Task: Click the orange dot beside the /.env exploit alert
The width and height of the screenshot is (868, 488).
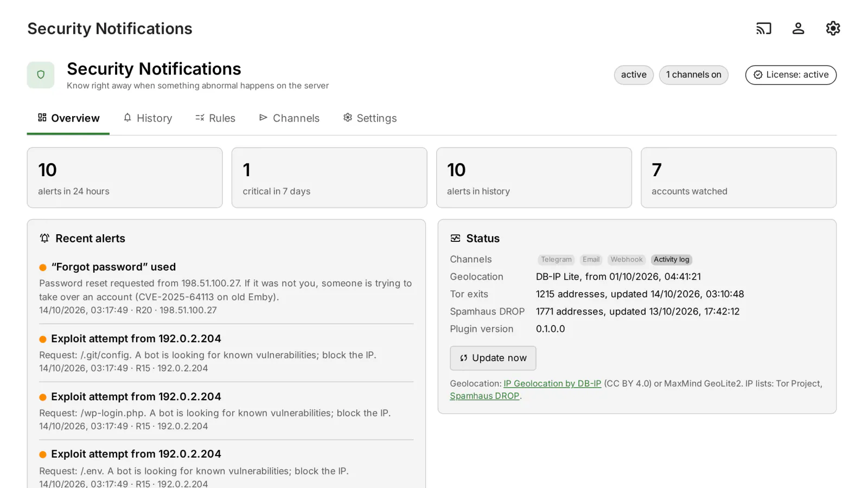Action: pyautogui.click(x=42, y=455)
